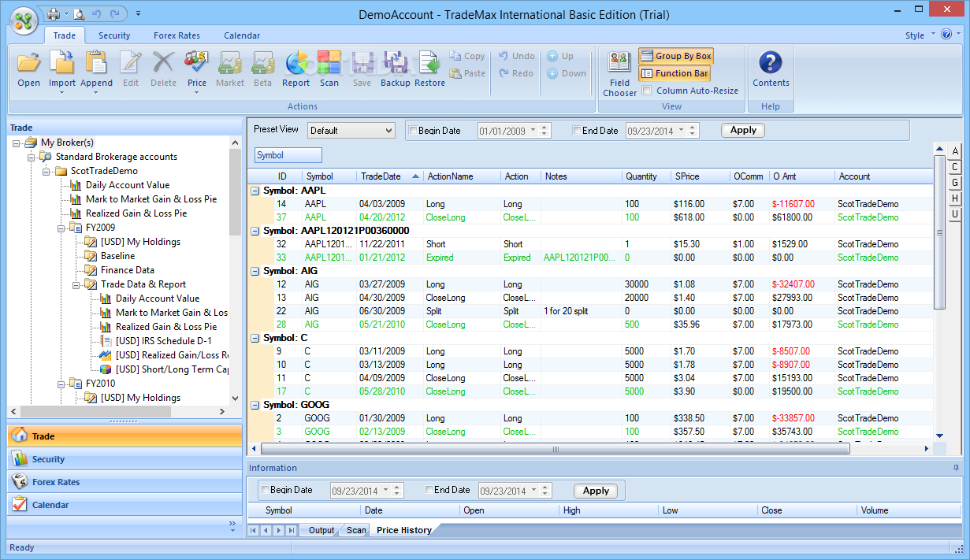Switch to the Output tab
Screen dimensions: 970x560
pos(321,530)
